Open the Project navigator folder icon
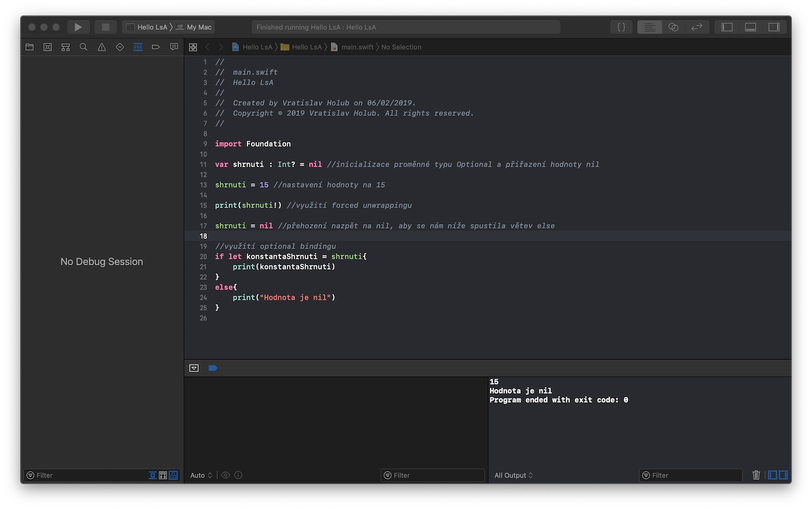The width and height of the screenshot is (812, 509). [30, 47]
